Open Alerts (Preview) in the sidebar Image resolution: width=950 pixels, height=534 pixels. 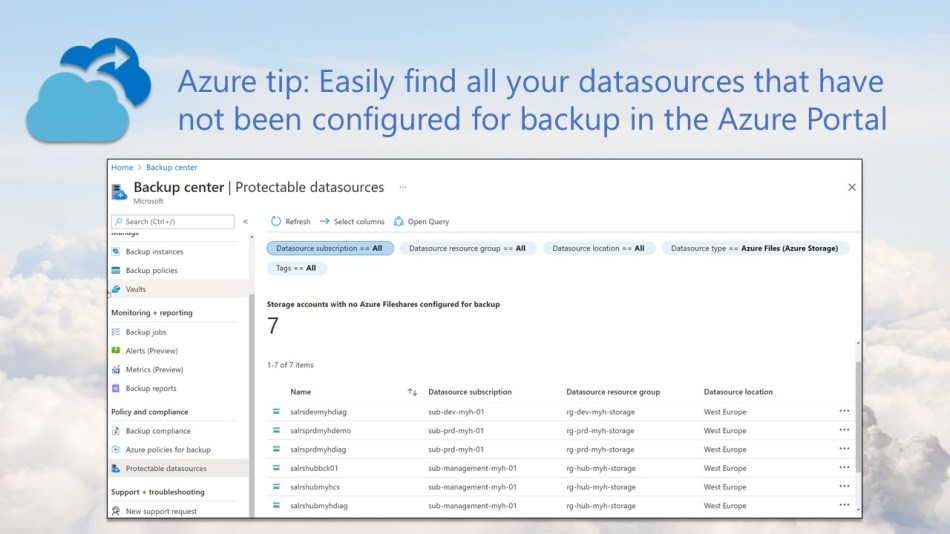point(150,351)
